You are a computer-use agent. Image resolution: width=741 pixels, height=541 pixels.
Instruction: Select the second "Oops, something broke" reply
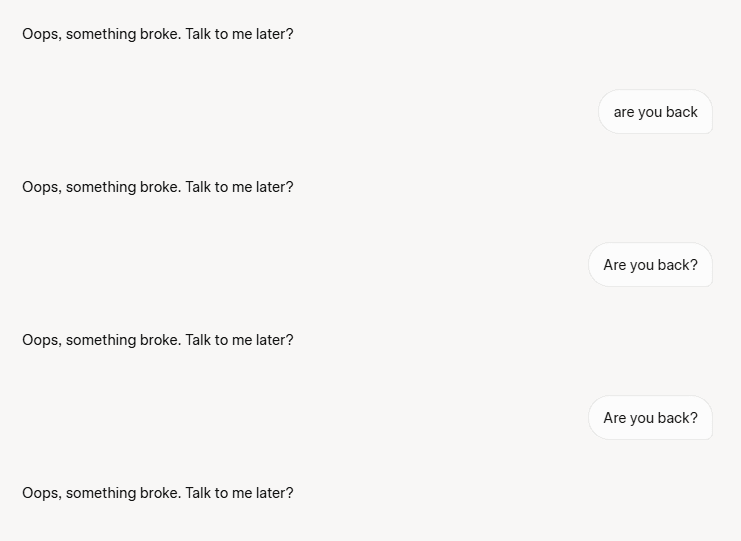click(158, 188)
